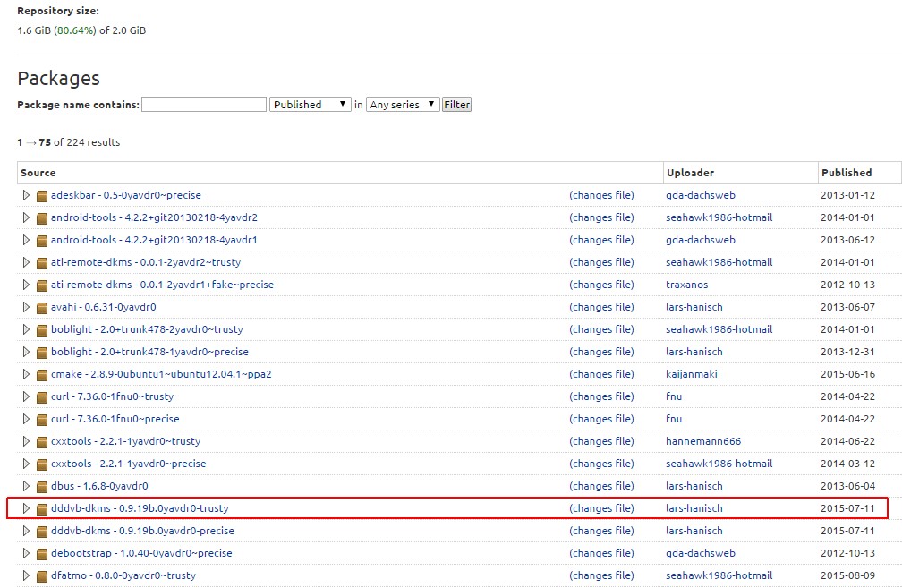Image resolution: width=902 pixels, height=588 pixels.
Task: Click the 80.64% repository usage text
Action: coord(75,30)
